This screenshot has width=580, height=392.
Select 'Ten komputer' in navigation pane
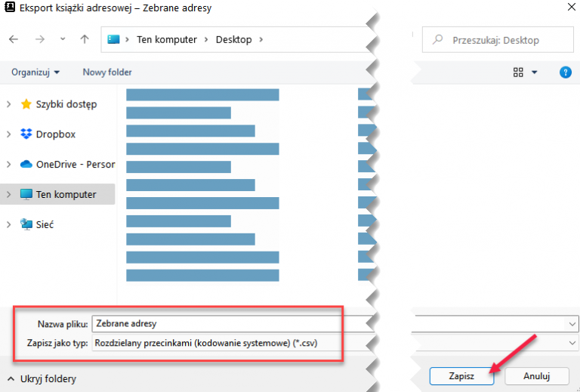pos(66,194)
